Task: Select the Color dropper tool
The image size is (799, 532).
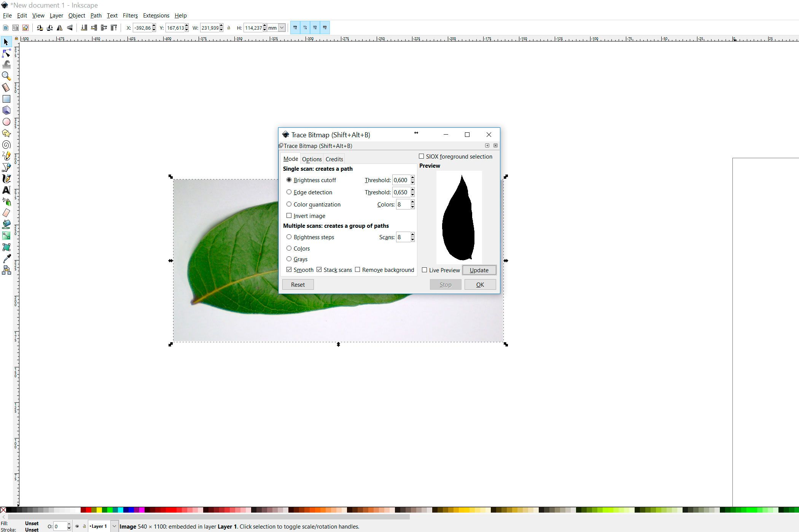Action: [x=6, y=259]
